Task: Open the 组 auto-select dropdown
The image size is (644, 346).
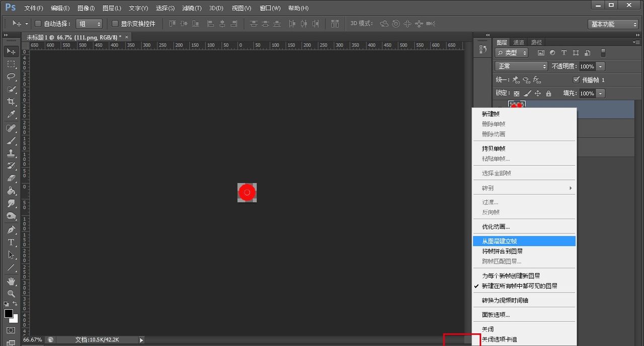Action: [x=89, y=24]
